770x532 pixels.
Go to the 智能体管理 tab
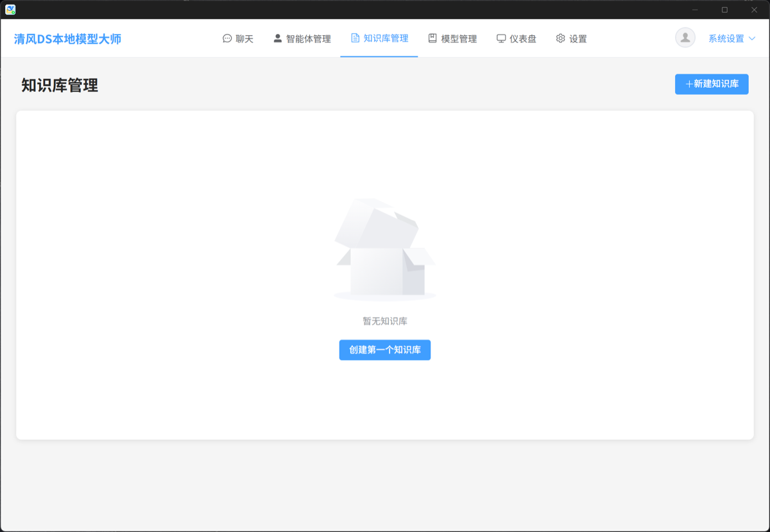pos(308,39)
